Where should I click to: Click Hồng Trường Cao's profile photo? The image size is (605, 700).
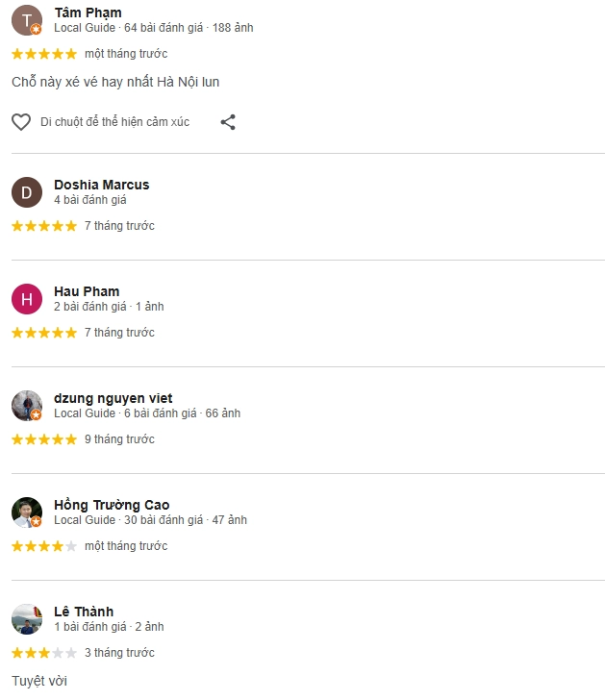pos(27,512)
